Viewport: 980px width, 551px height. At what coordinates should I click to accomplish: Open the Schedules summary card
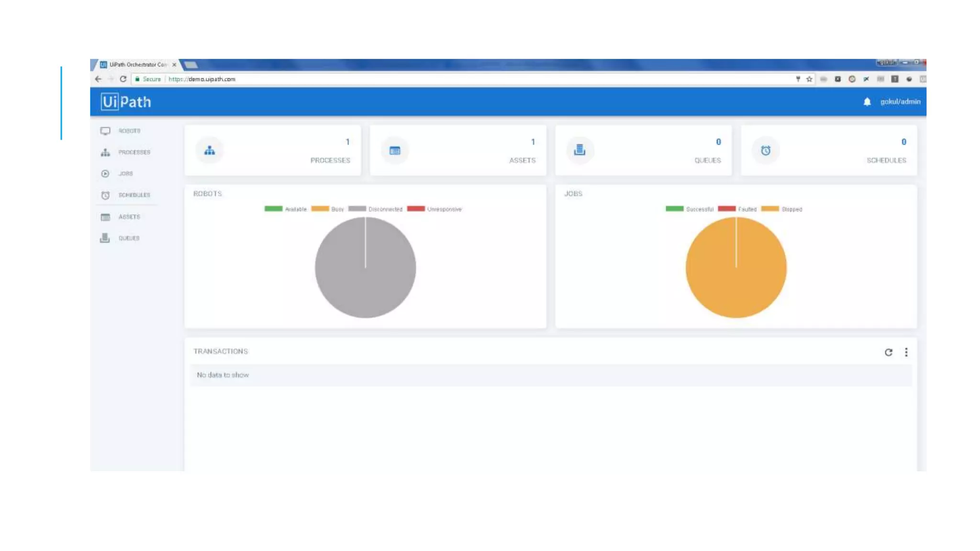(828, 150)
